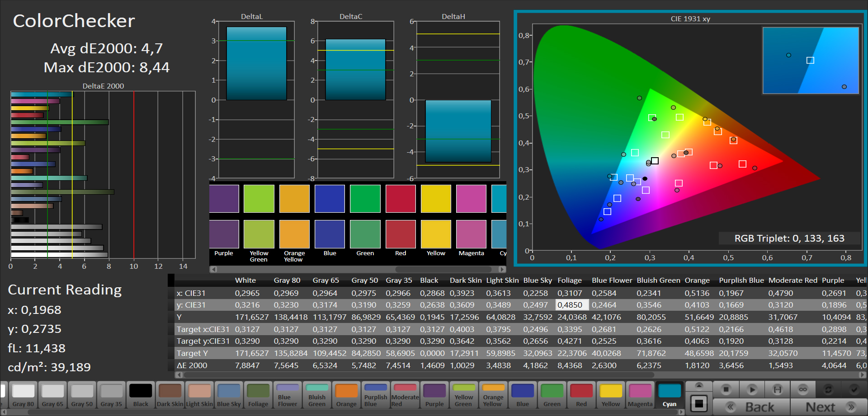Select the Dark Skin patch button
The height and width of the screenshot is (416, 868).
(x=170, y=395)
